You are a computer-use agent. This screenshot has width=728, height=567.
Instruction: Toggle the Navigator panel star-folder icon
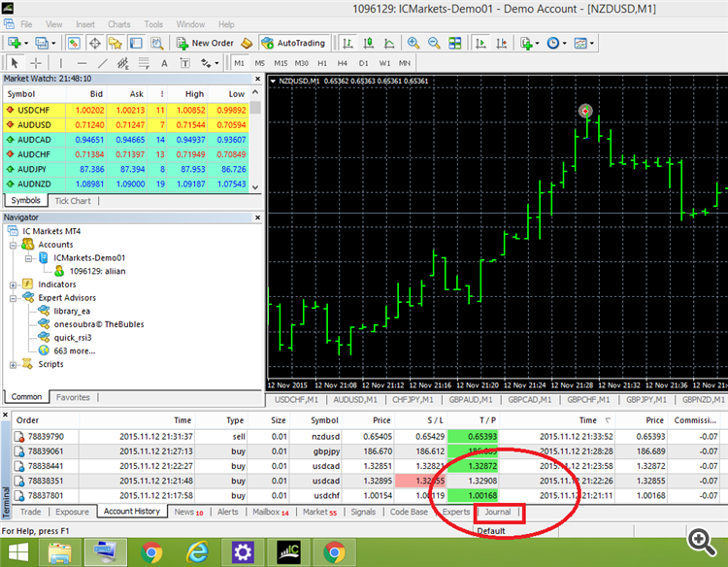(x=116, y=43)
